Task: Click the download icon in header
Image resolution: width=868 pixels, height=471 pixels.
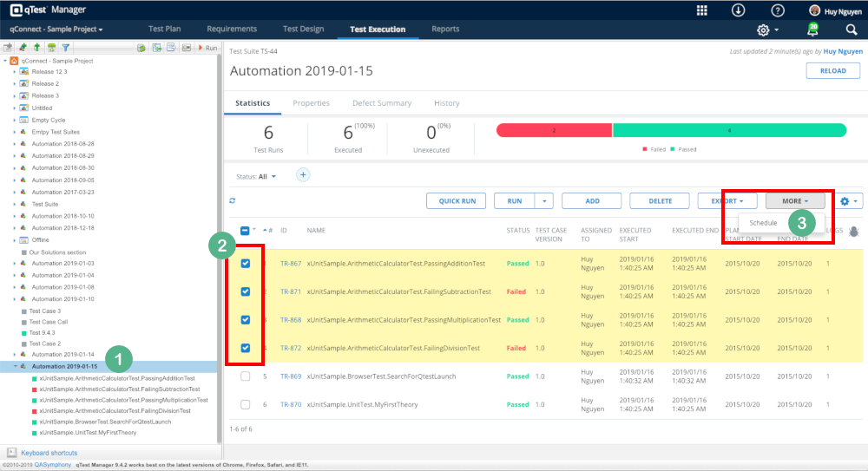Action: tap(738, 10)
